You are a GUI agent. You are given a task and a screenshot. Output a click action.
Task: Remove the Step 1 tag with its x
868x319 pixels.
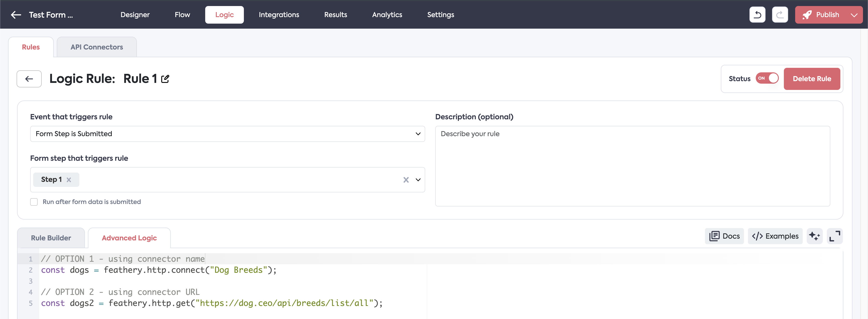pyautogui.click(x=69, y=180)
